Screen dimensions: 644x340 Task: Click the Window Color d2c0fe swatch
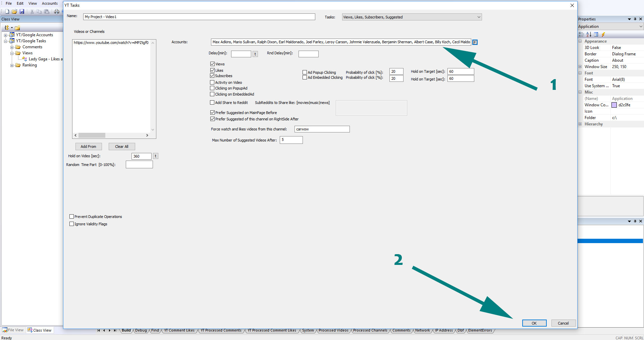(x=614, y=105)
